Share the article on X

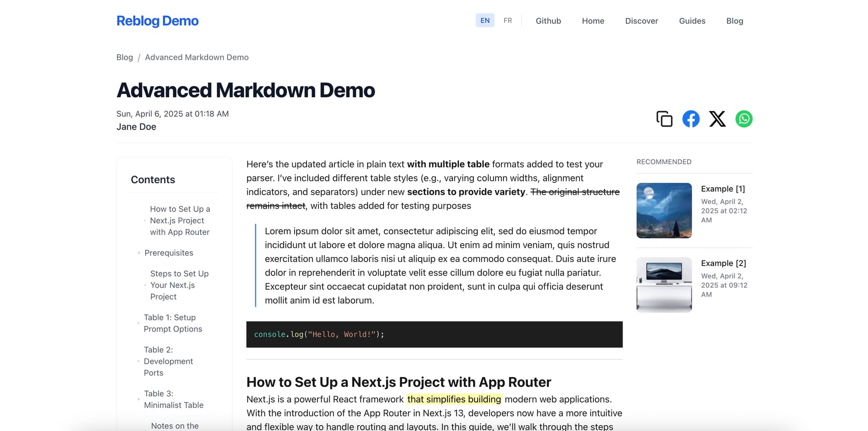717,119
